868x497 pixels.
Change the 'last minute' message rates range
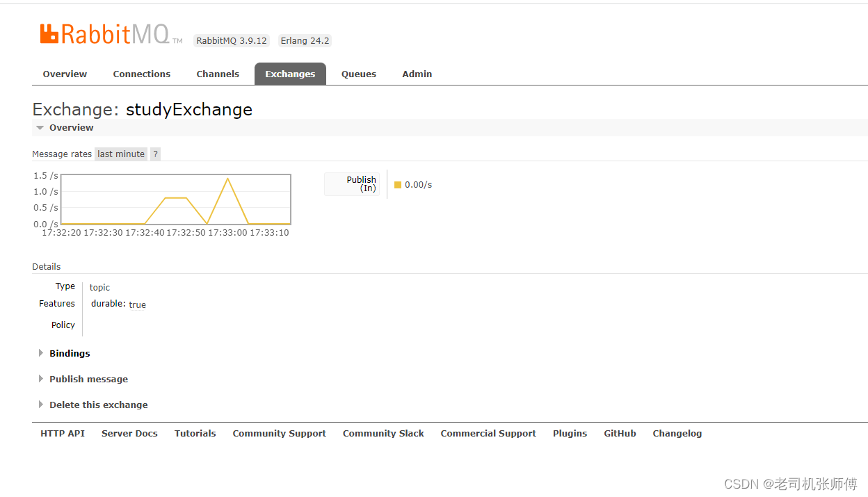point(121,154)
